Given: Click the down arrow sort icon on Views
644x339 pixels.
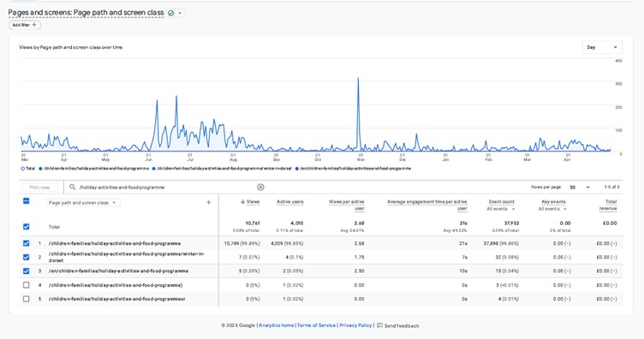Looking at the screenshot, I should [x=242, y=202].
